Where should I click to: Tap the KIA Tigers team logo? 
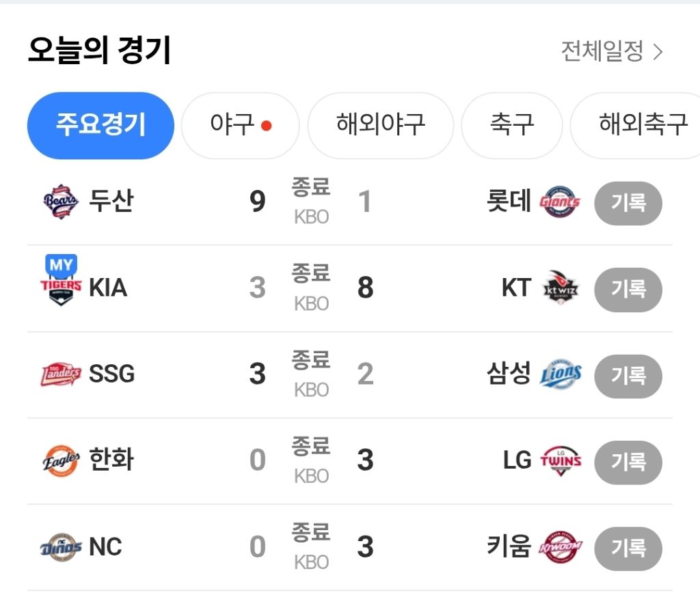click(61, 288)
